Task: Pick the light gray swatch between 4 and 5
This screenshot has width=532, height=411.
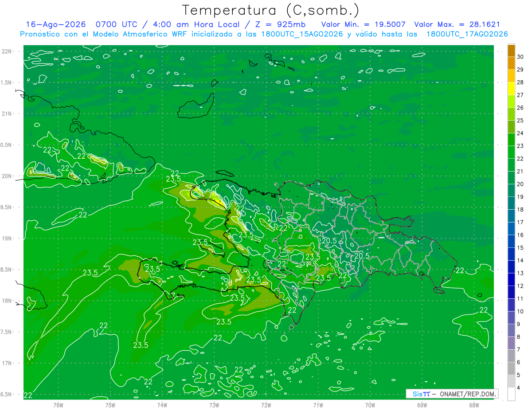Action: click(511, 382)
